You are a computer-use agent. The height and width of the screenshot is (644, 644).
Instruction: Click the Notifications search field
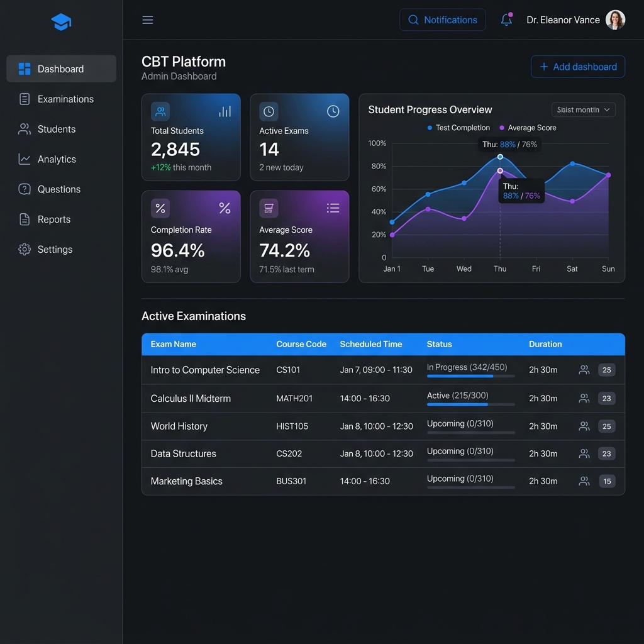(442, 19)
